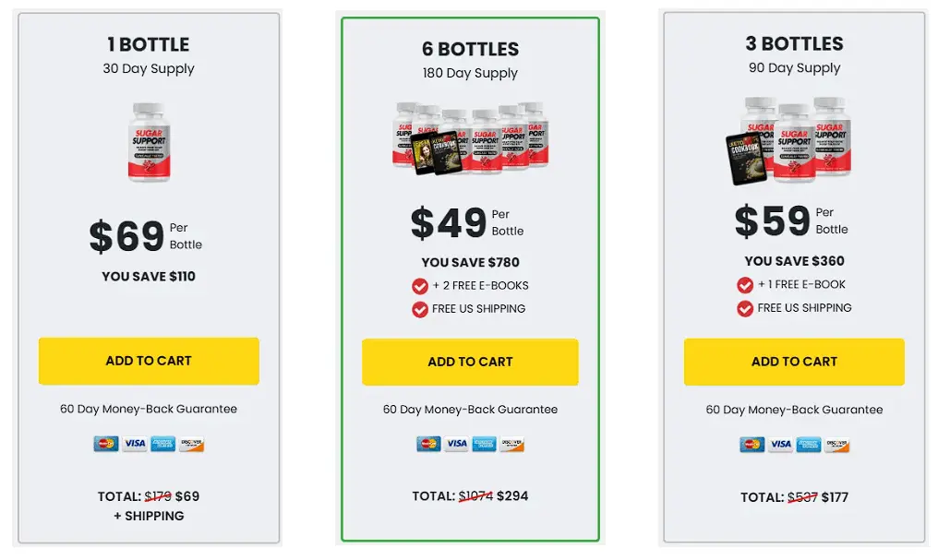
Task: Click checkmark beside 1 FREE E-BOOK
Action: point(745,285)
